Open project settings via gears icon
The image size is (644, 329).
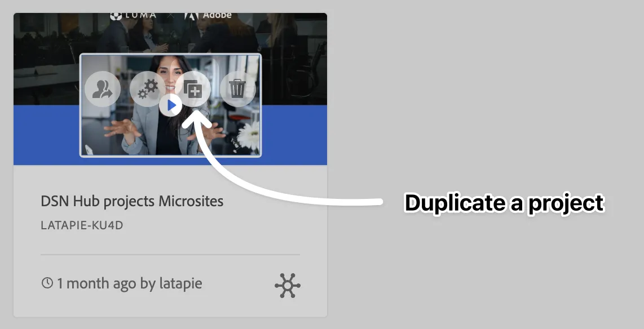pos(147,89)
